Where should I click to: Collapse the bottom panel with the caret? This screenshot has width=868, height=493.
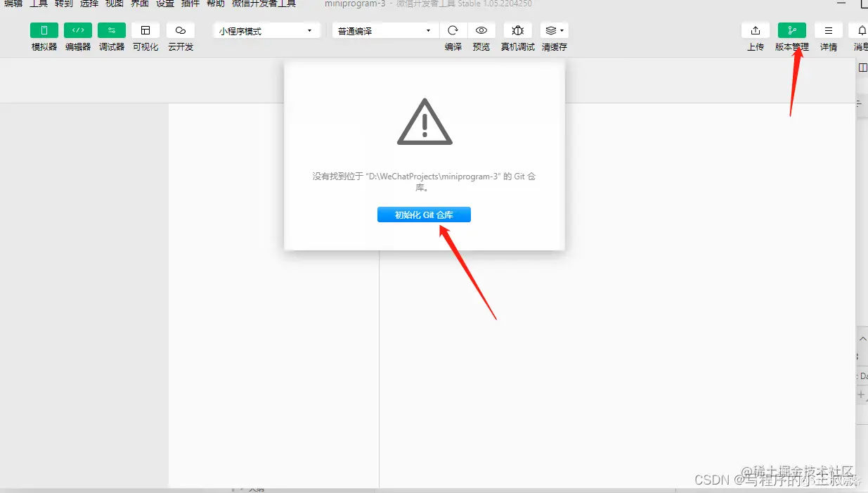[862, 338]
